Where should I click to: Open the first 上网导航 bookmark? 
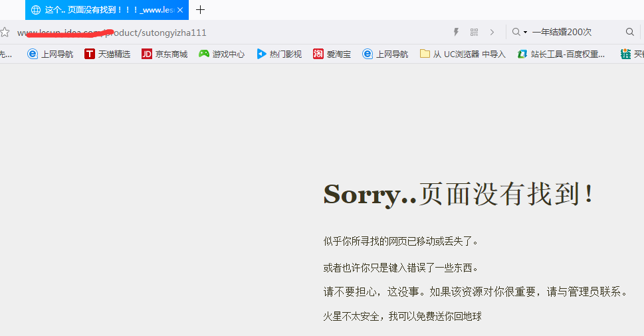[51, 54]
